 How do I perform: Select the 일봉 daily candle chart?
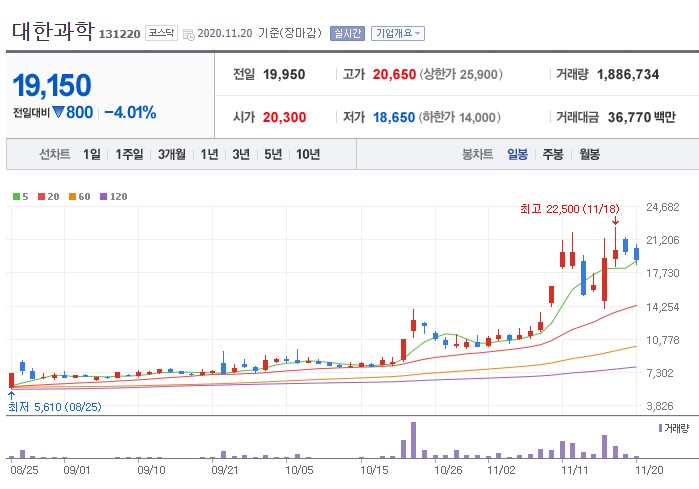click(x=518, y=154)
